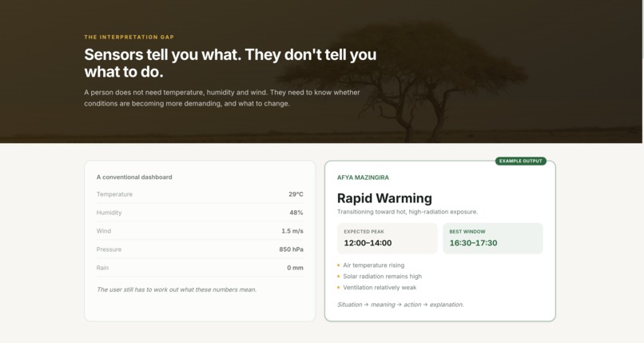
Task: Click the 12:00–14:00 peak time
Action: pyautogui.click(x=368, y=243)
